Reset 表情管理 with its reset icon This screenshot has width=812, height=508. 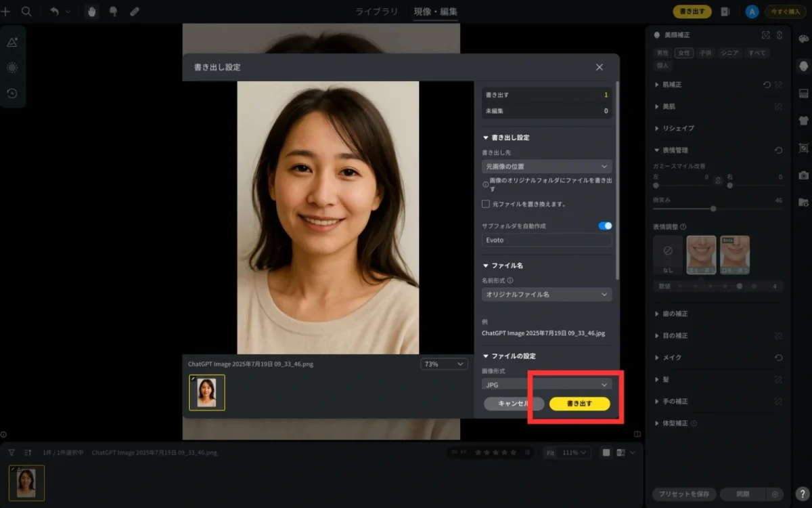pos(779,150)
